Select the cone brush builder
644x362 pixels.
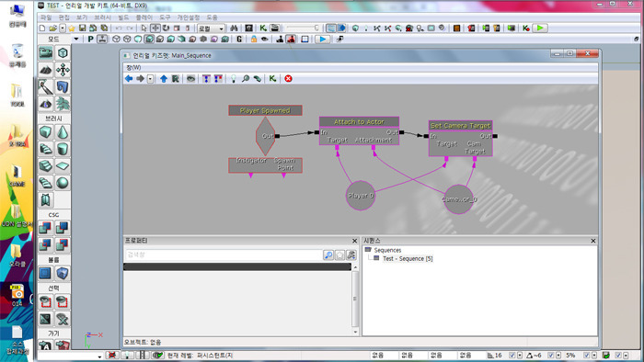coord(63,132)
